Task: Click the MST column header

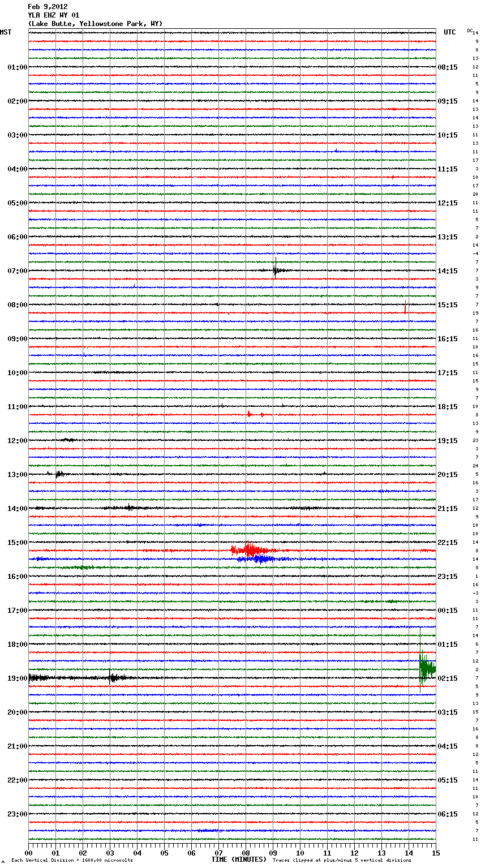Action: click(6, 32)
